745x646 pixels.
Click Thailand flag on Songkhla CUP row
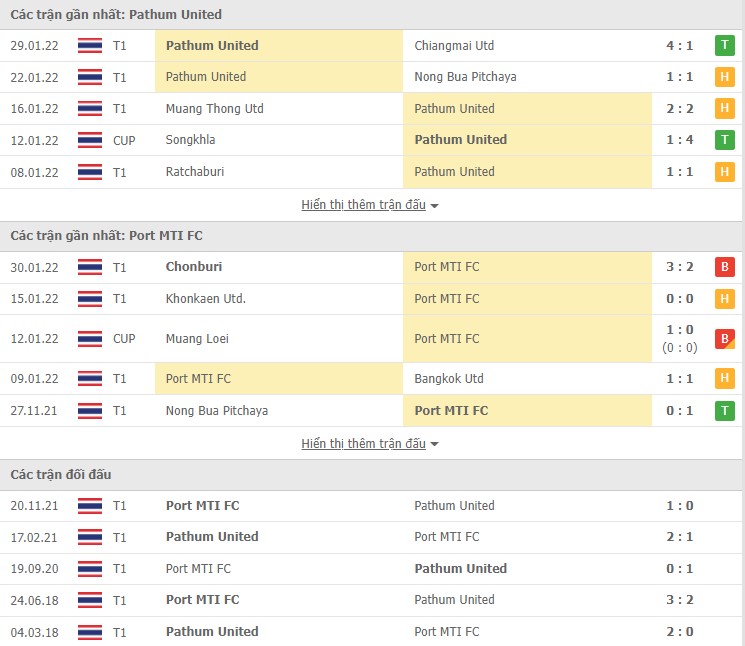90,140
